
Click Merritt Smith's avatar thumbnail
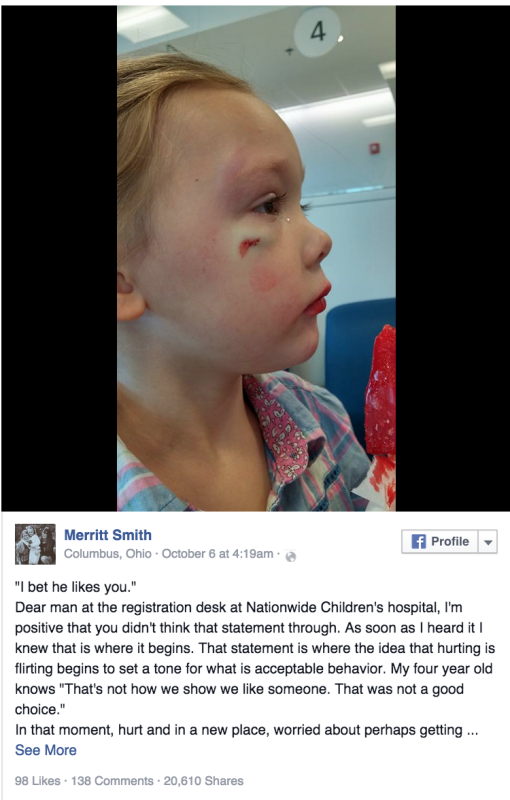(35, 544)
